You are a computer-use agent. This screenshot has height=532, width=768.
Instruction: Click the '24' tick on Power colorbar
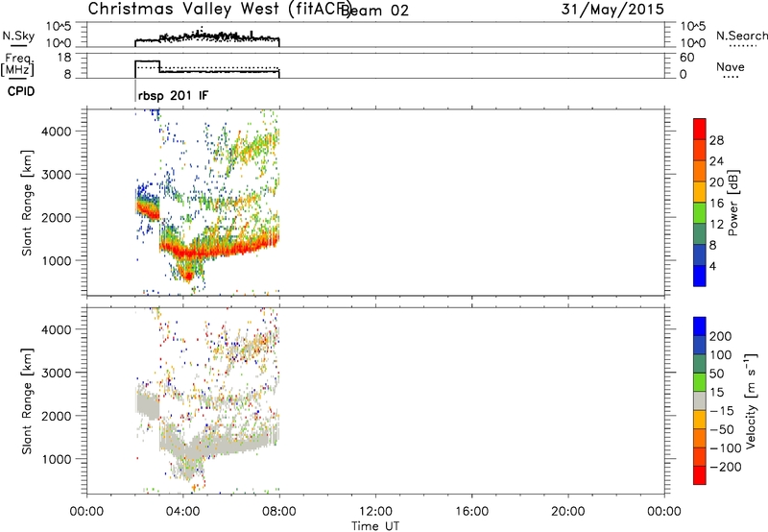click(x=716, y=161)
